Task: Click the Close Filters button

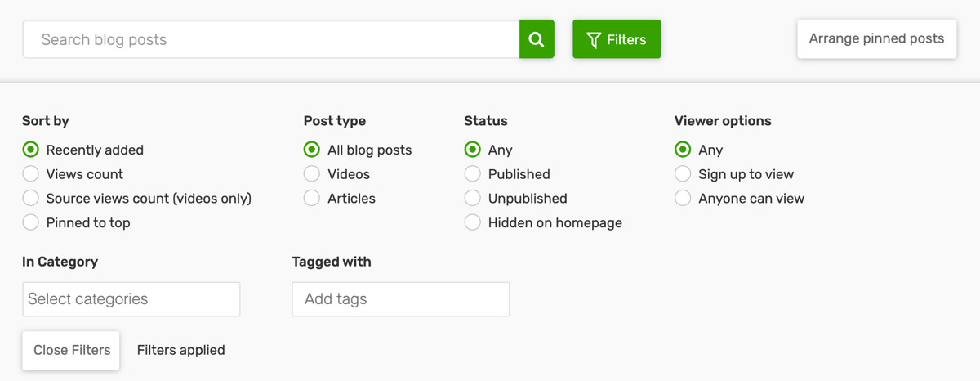Action: click(72, 350)
